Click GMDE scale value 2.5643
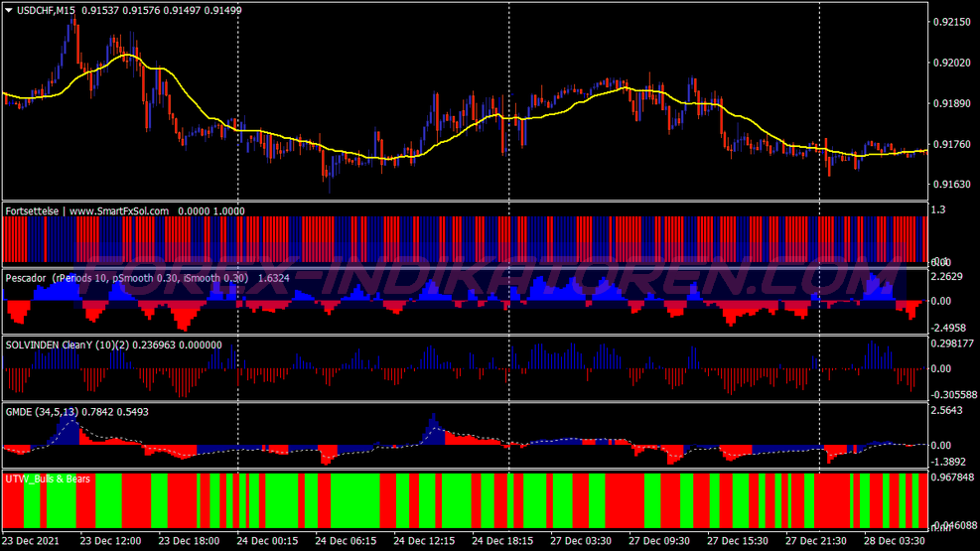Screen dimensions: 980x551 point(947,410)
